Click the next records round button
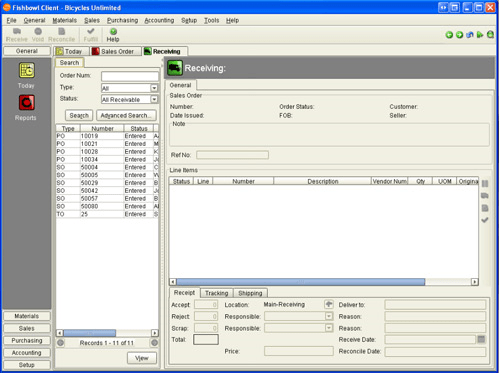 point(154,343)
